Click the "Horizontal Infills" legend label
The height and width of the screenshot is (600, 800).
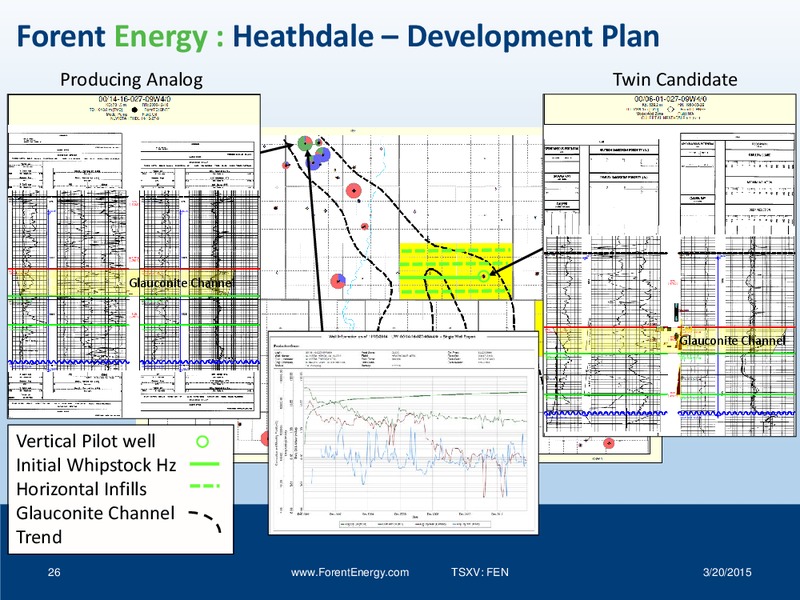pos(81,489)
